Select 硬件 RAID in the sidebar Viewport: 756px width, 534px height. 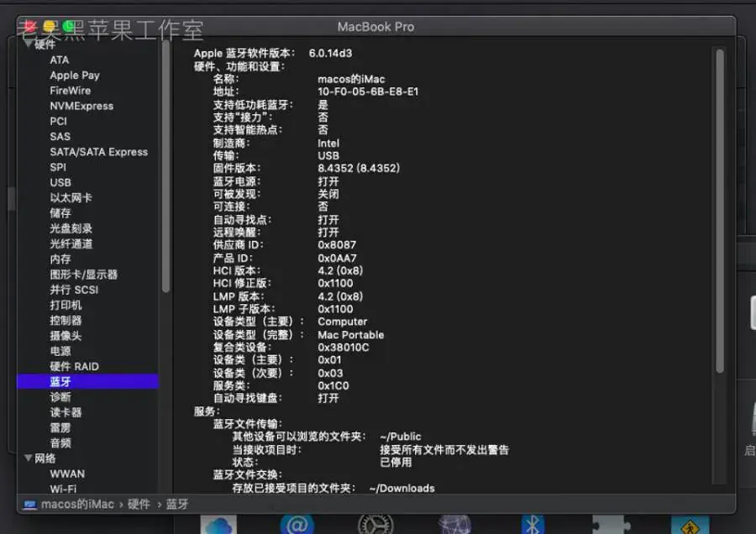74,367
